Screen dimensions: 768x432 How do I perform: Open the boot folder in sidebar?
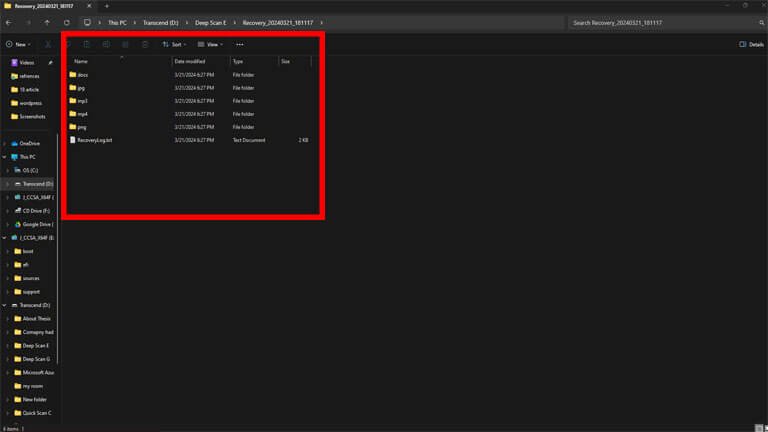[27, 251]
